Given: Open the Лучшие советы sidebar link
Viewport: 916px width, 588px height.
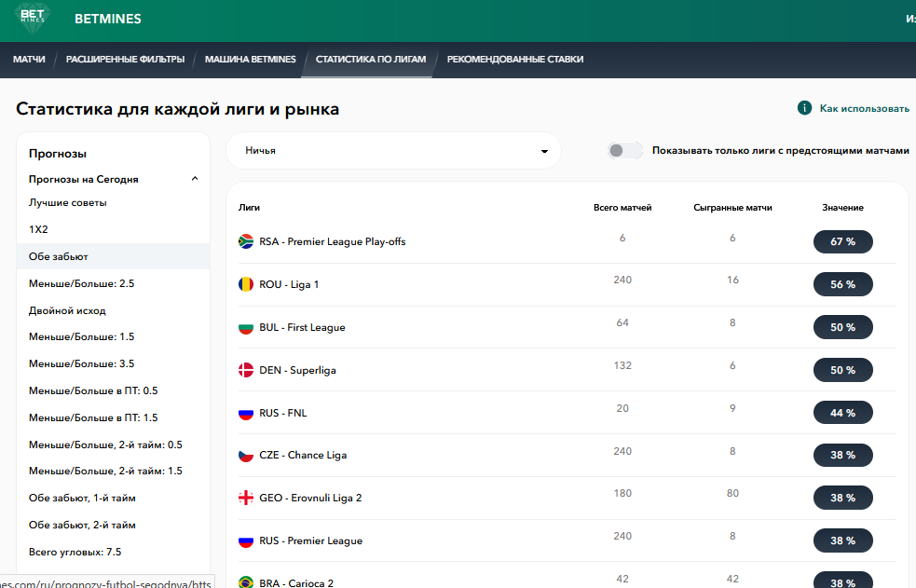Looking at the screenshot, I should click(x=68, y=202).
